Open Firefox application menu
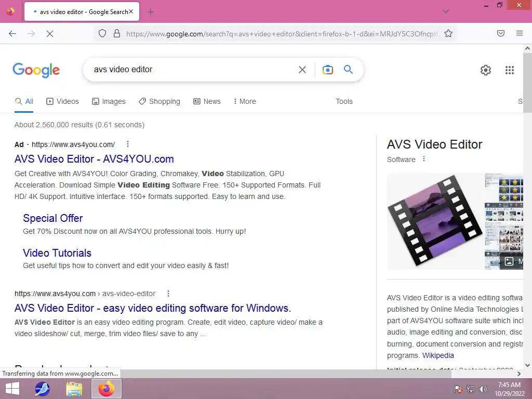The width and height of the screenshot is (532, 399). click(519, 33)
